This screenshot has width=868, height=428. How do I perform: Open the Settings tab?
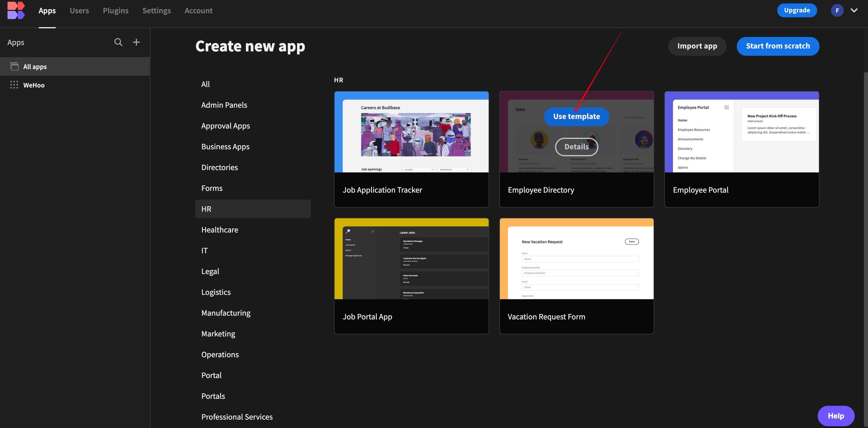point(156,10)
